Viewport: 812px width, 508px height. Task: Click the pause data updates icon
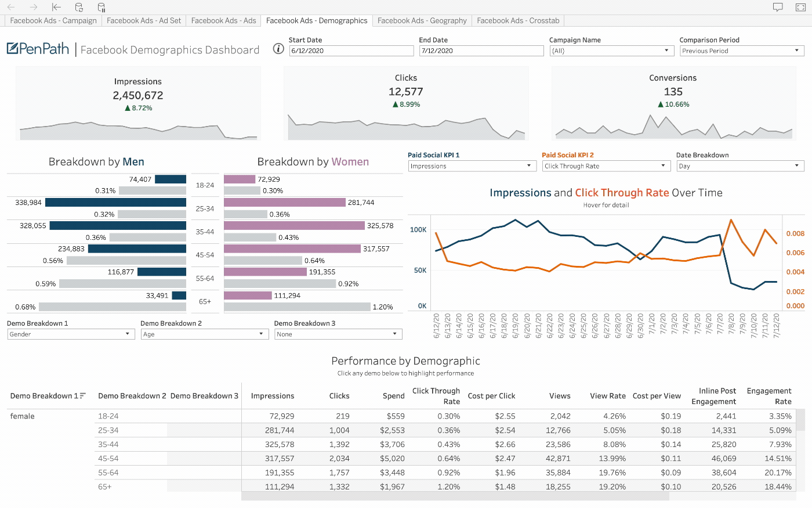click(x=101, y=7)
